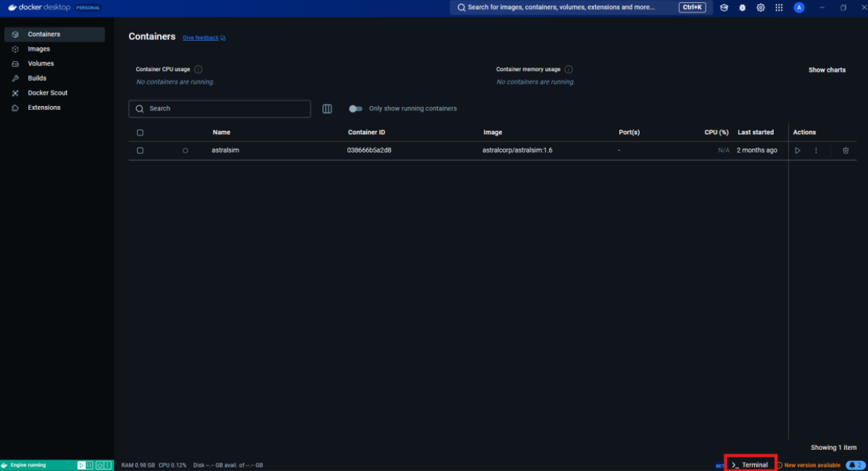
Task: Go to Images in the sidebar
Action: pos(54,49)
